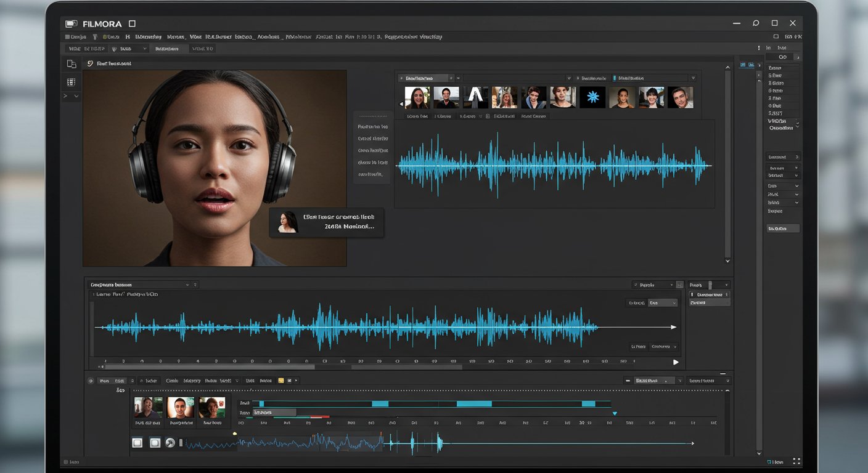Open the first menu in the menu bar
This screenshot has height=473, width=868.
point(78,37)
